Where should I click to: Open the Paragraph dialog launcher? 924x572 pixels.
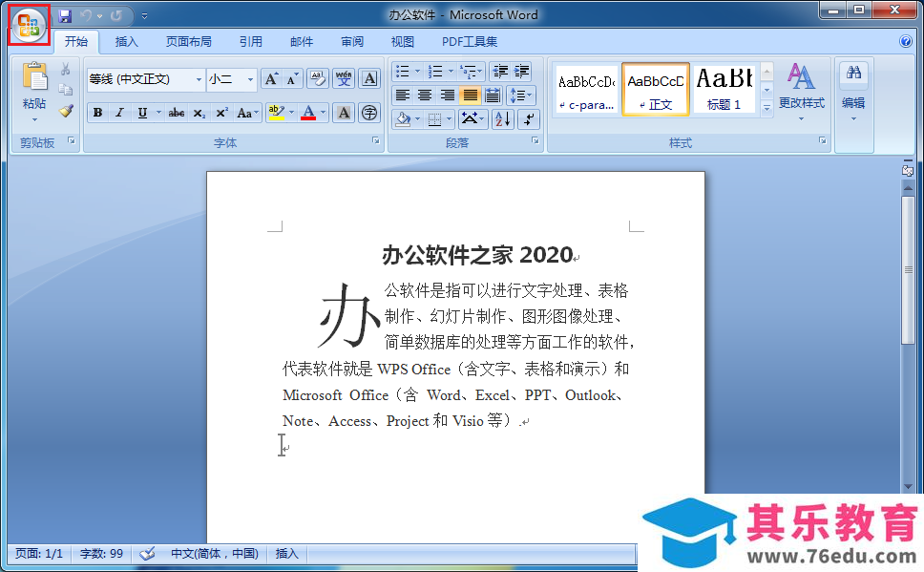click(x=535, y=140)
